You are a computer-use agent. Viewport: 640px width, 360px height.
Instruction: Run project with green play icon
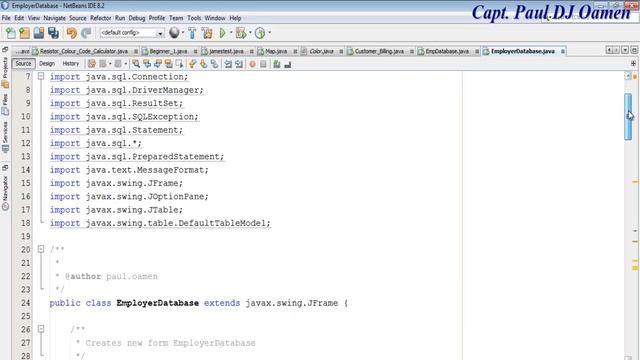pos(223,33)
